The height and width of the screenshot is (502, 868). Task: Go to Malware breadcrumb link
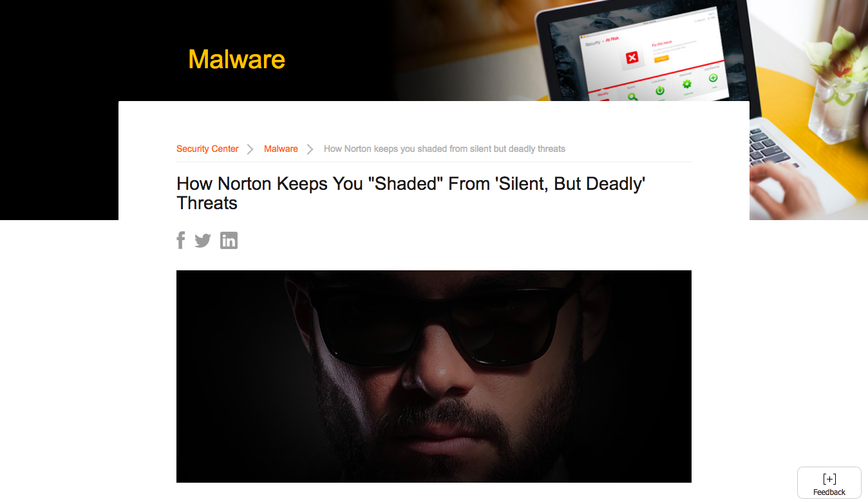pos(281,149)
